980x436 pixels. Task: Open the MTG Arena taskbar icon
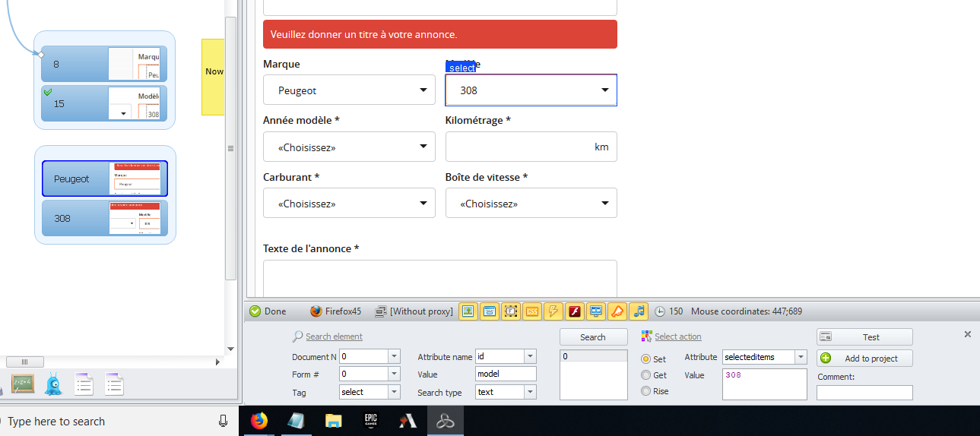(408, 421)
